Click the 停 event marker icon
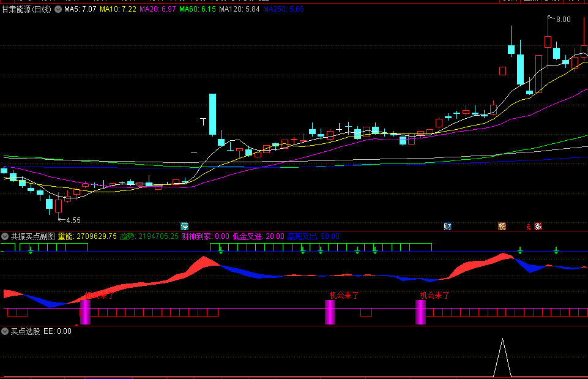 184,226
